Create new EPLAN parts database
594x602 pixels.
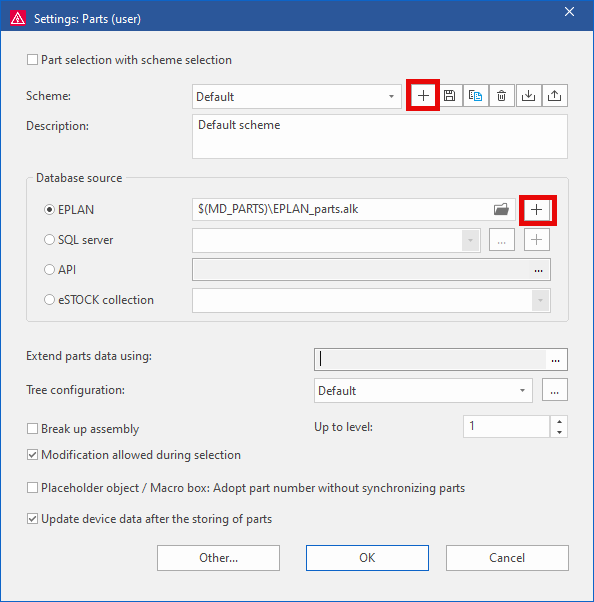536,210
